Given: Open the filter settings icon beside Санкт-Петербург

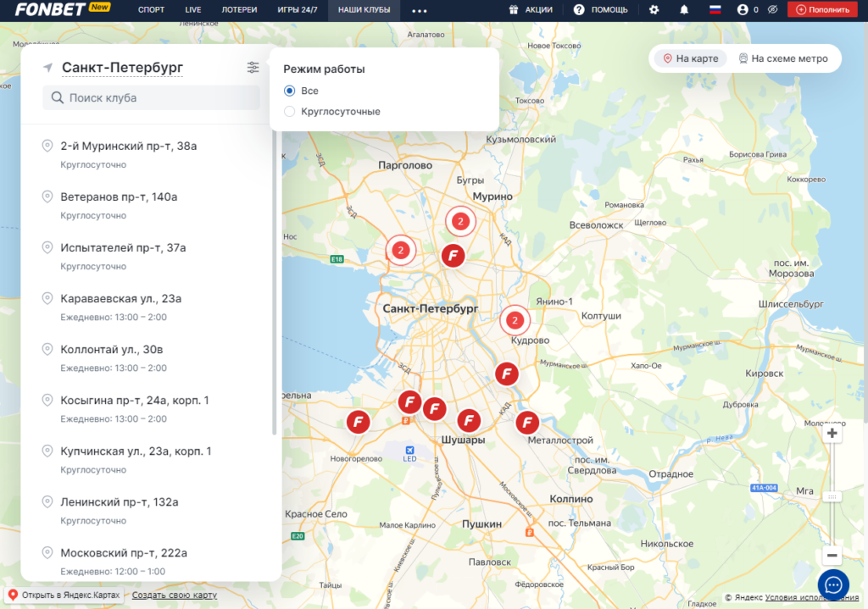Looking at the screenshot, I should pyautogui.click(x=253, y=68).
